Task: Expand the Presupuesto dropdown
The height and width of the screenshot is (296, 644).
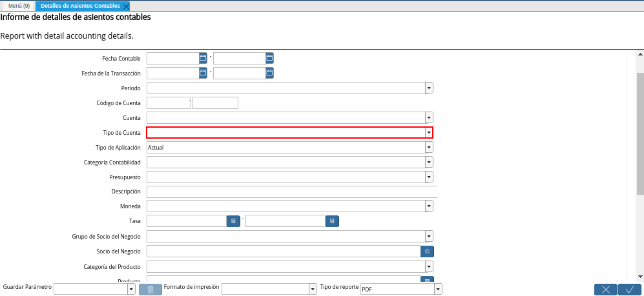Action: click(x=429, y=177)
